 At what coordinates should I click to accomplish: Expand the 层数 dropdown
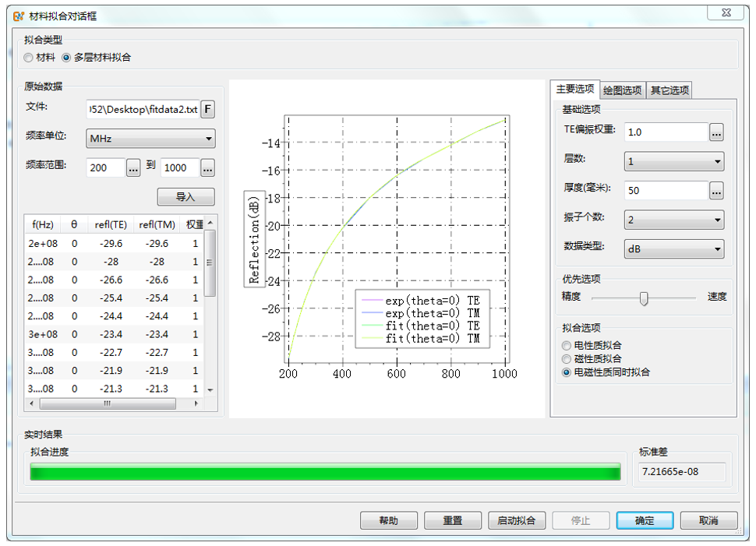tap(673, 162)
